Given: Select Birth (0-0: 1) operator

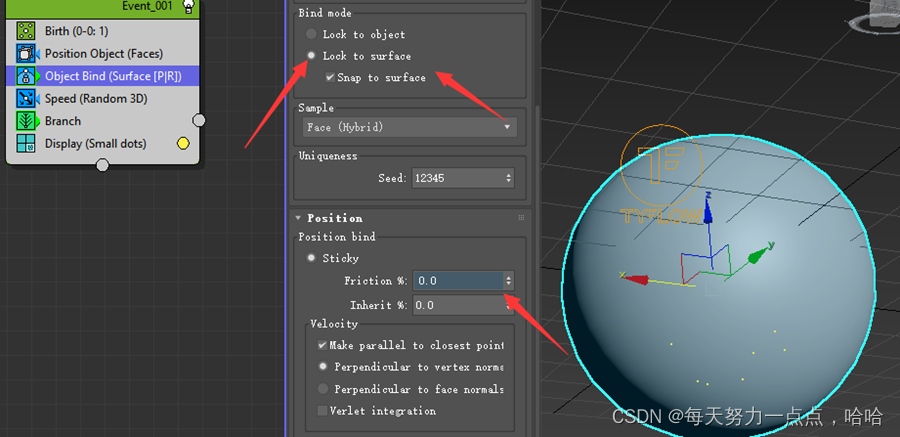Looking at the screenshot, I should (x=103, y=31).
